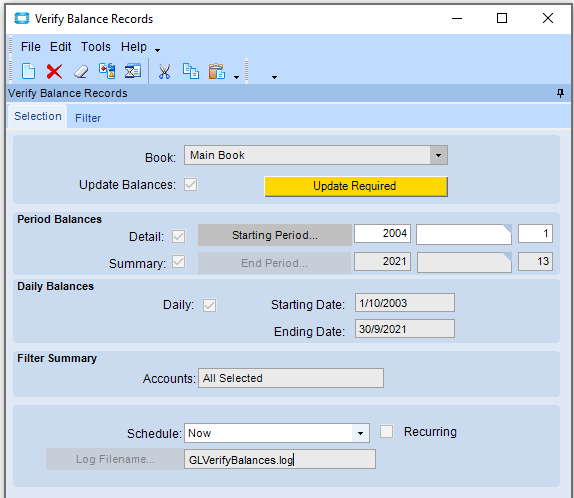Viewport: 574px width, 498px height.
Task: Open the dropdown arrow beside Help menu
Action: click(x=157, y=50)
